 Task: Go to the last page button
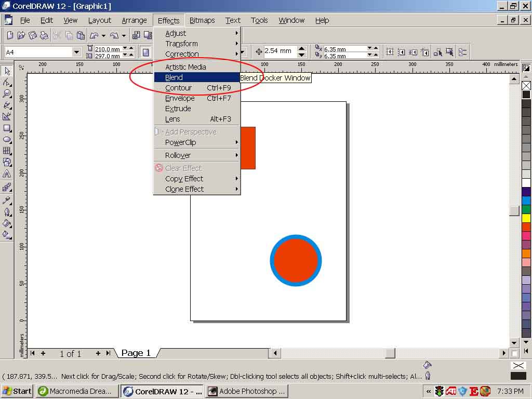click(x=108, y=353)
